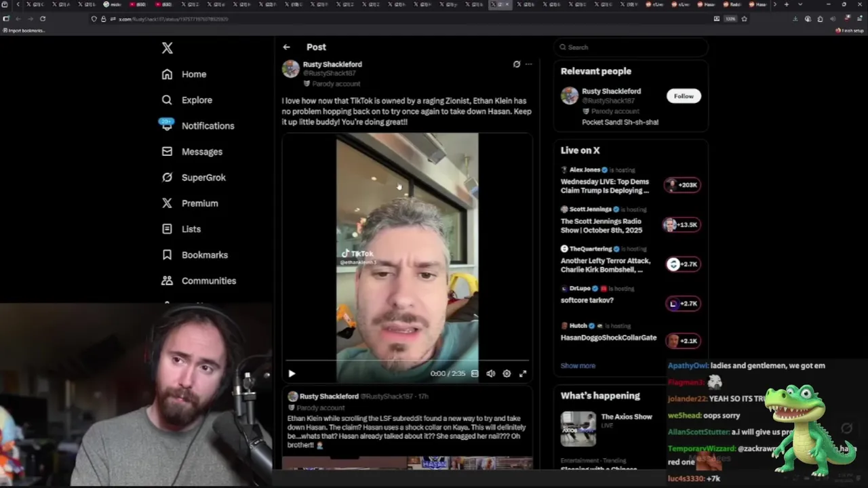The height and width of the screenshot is (488, 868).
Task: Open Hutch HasanDoggoShockCollarGate broadcast
Action: [x=608, y=338]
